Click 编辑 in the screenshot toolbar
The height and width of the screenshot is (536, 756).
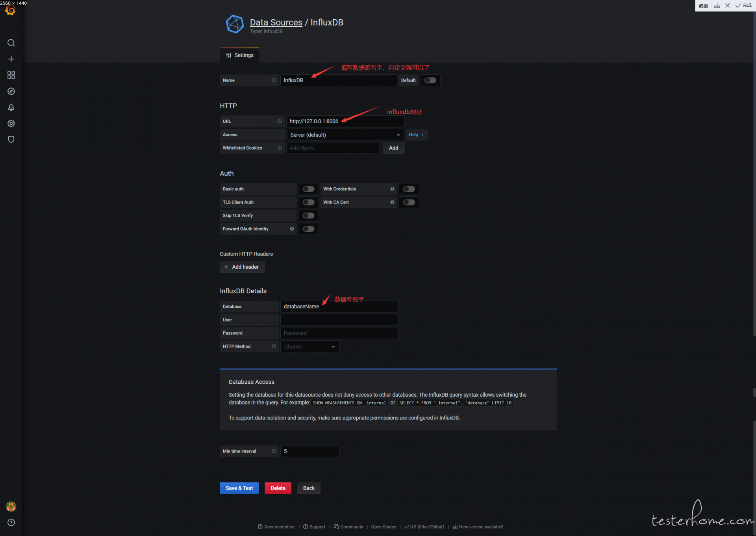tap(703, 6)
